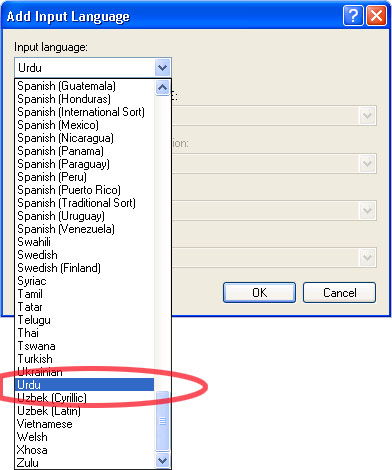Select Spanish (Guatemala) from the list
This screenshot has height=470, width=392.
pyautogui.click(x=85, y=86)
